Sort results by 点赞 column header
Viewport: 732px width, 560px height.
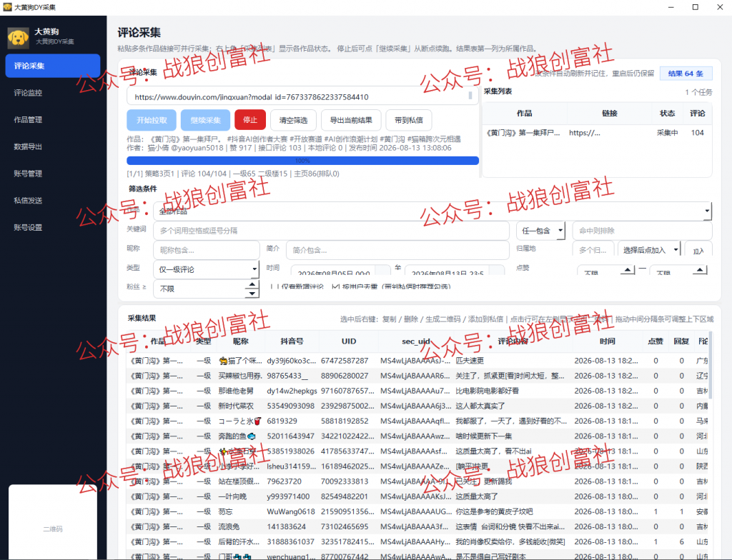click(656, 341)
